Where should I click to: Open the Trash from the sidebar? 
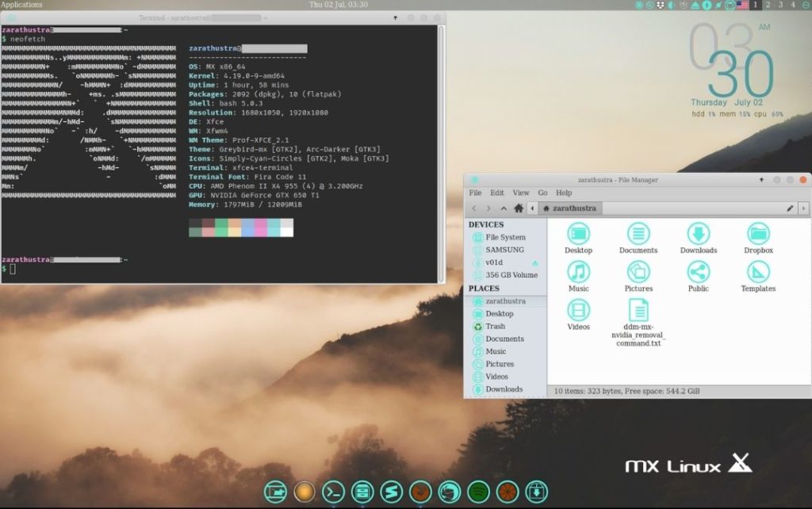(495, 326)
